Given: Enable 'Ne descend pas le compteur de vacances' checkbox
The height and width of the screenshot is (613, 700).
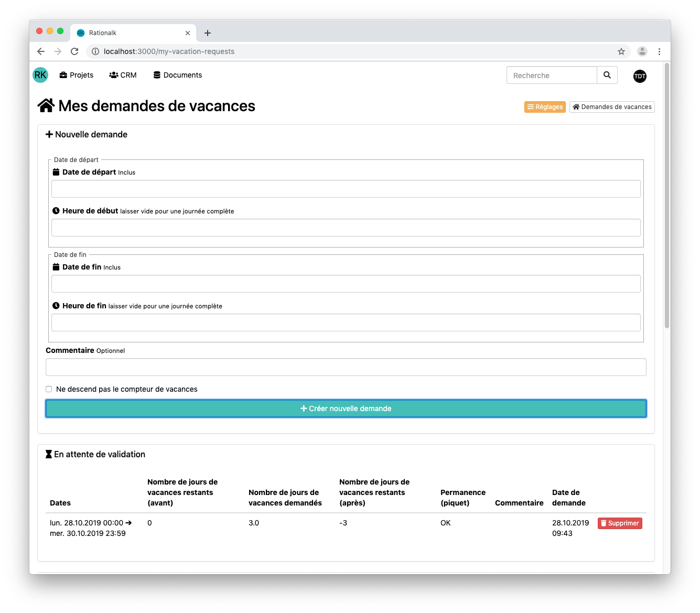Looking at the screenshot, I should [49, 389].
